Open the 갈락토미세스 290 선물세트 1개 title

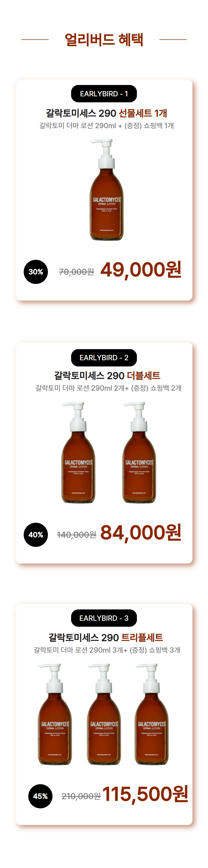106,113
